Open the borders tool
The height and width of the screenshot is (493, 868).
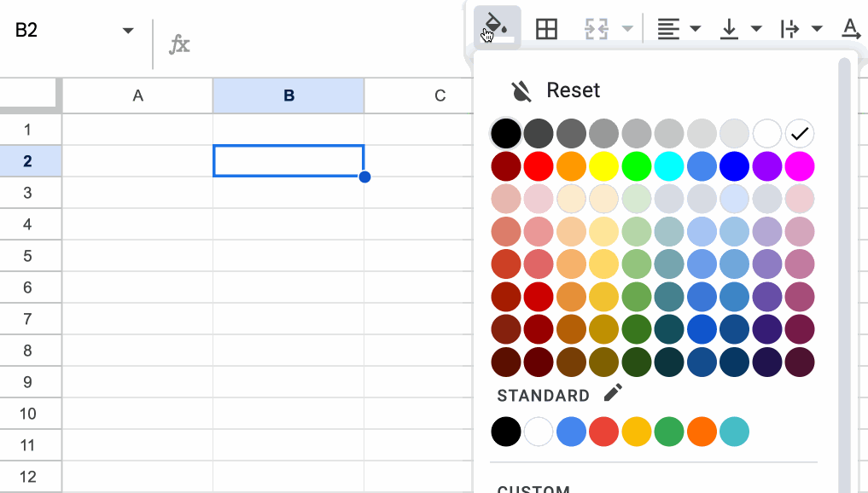(x=546, y=29)
